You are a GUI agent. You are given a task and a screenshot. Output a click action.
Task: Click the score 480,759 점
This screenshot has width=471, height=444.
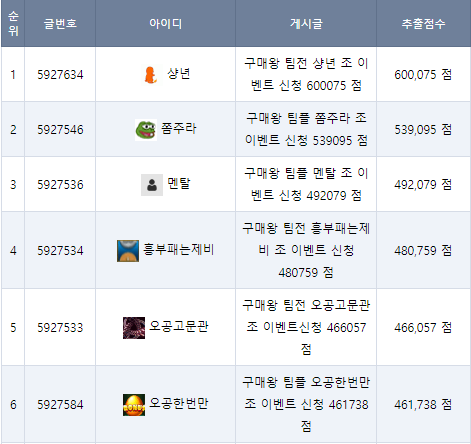coord(423,251)
